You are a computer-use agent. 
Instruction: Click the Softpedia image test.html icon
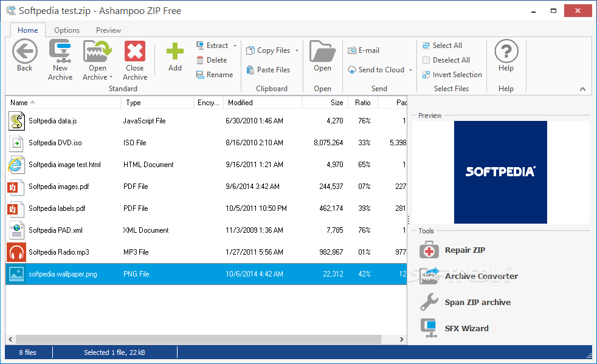[16, 165]
